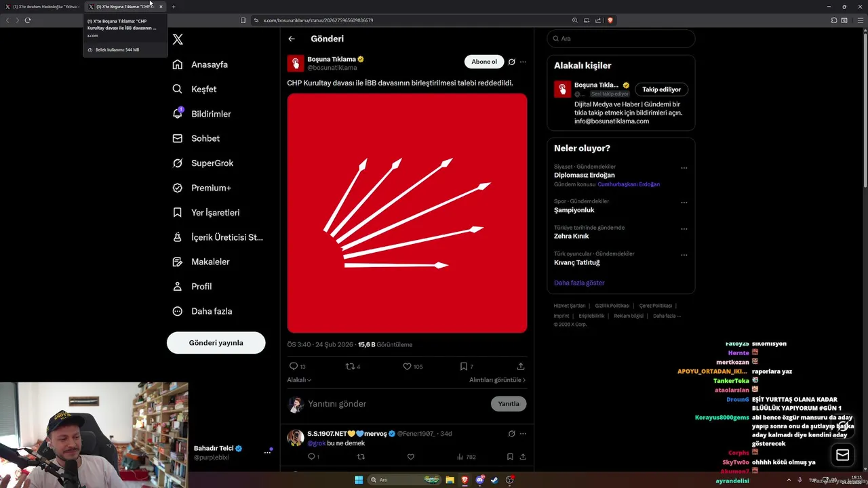The height and width of the screenshot is (488, 868).
Task: Open OBS Studio from taskbar
Action: click(510, 480)
